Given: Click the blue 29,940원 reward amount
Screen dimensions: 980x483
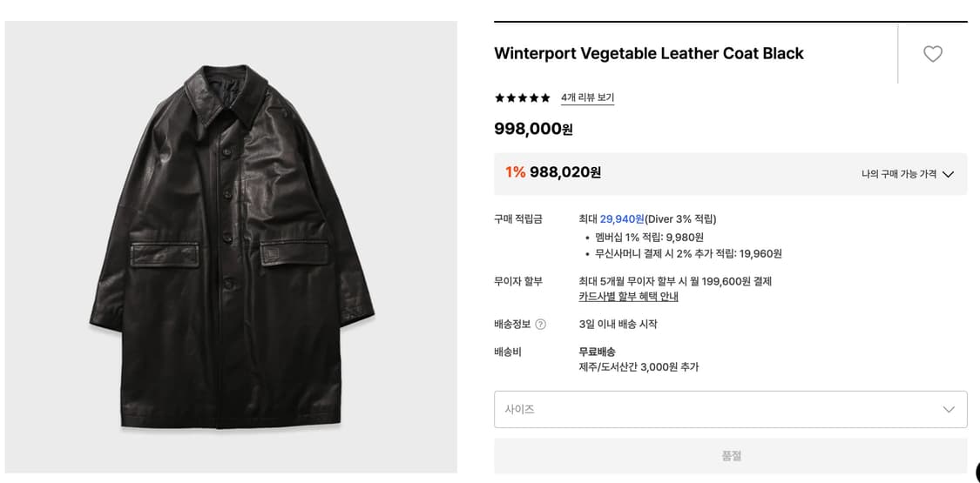Looking at the screenshot, I should tap(621, 219).
